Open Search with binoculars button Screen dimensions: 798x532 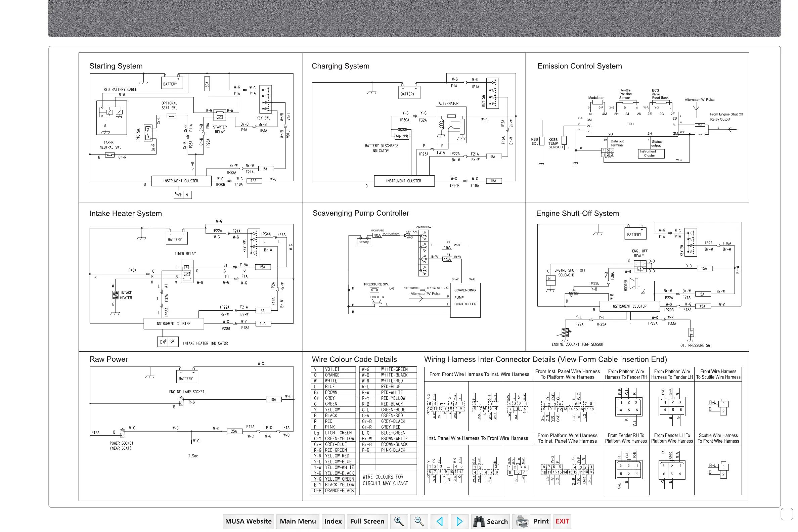pos(490,521)
